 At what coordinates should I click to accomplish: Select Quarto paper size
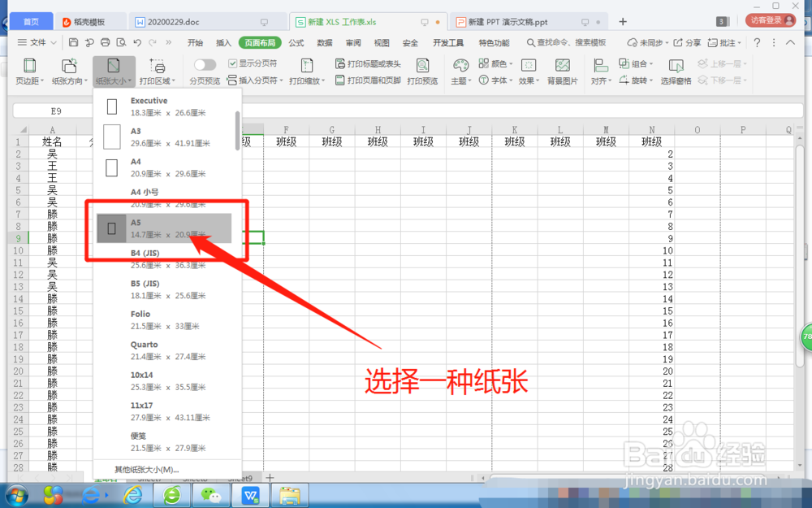[x=164, y=350]
